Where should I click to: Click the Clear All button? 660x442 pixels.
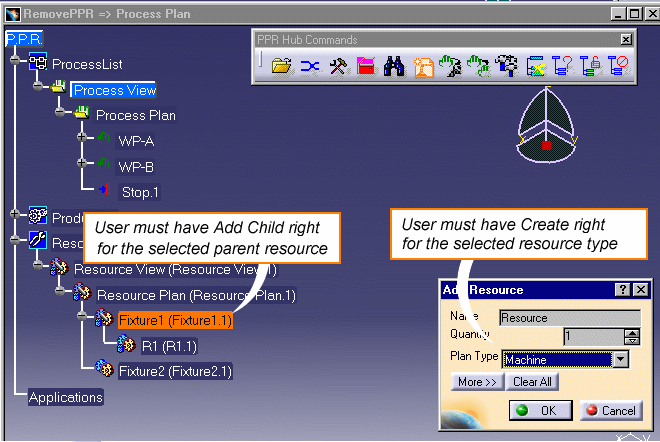[x=533, y=381]
